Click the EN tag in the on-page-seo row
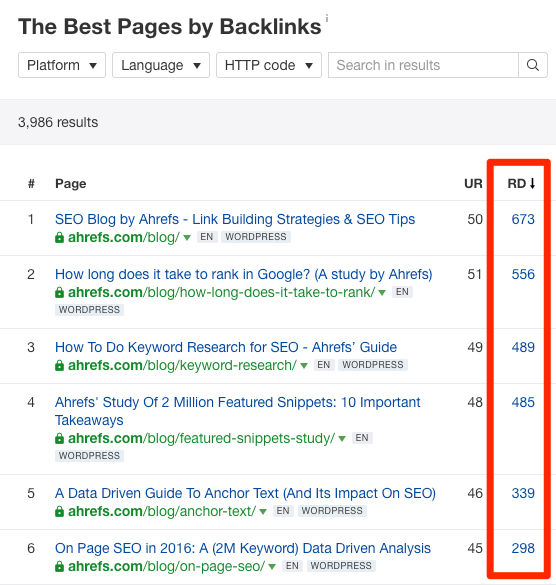The height and width of the screenshot is (585, 556). coord(292,566)
